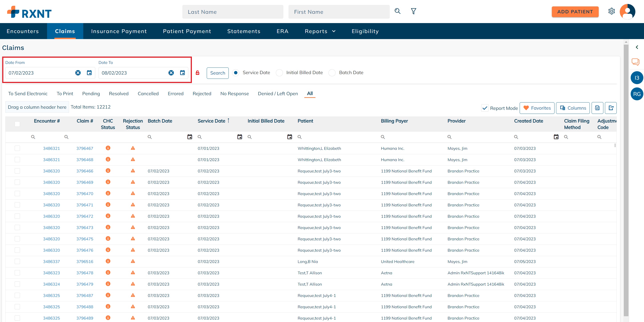The width and height of the screenshot is (644, 322).
Task: Click the red lock icon next to the dates
Action: [197, 73]
